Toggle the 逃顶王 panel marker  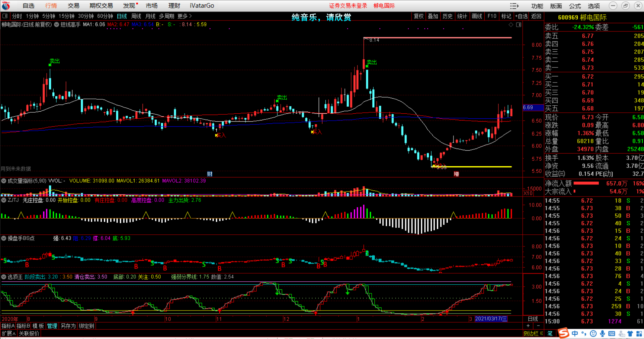pos(4,277)
